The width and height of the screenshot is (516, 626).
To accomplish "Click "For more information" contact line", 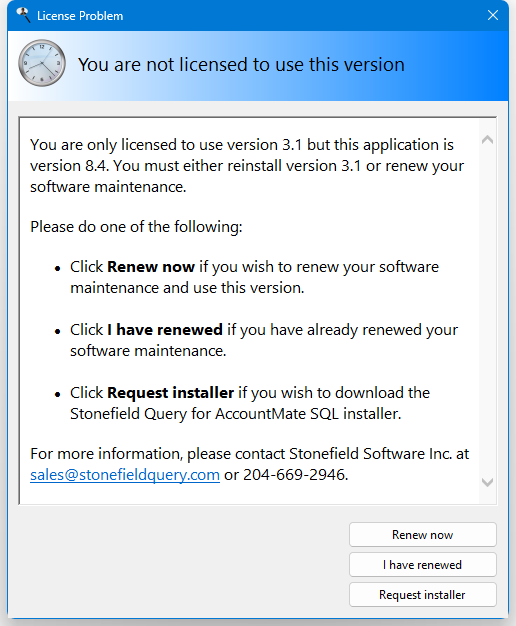I will (x=250, y=454).
